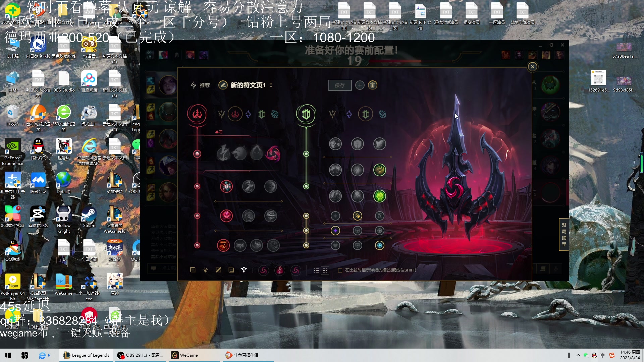Open the GeForce Experience desktop icon

(12, 153)
